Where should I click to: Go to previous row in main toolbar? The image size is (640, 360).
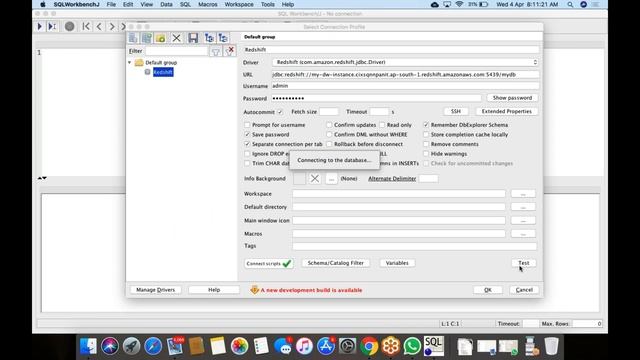(99, 27)
